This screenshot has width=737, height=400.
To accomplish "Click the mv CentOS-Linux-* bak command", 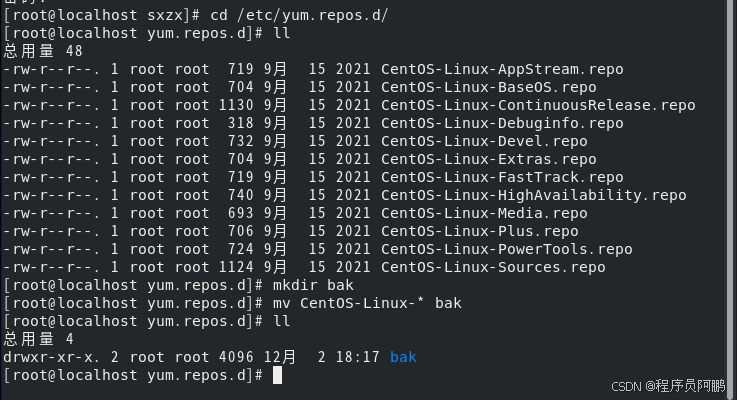I will point(367,303).
